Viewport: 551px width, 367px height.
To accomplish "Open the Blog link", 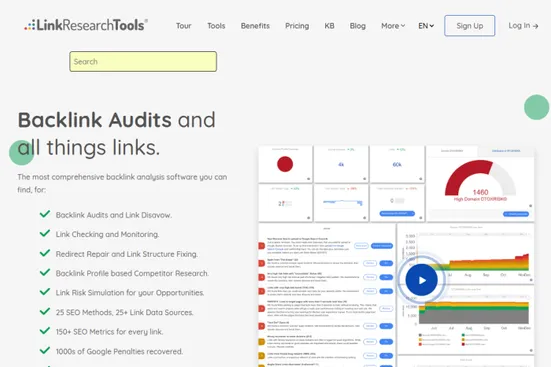I will [x=358, y=26].
